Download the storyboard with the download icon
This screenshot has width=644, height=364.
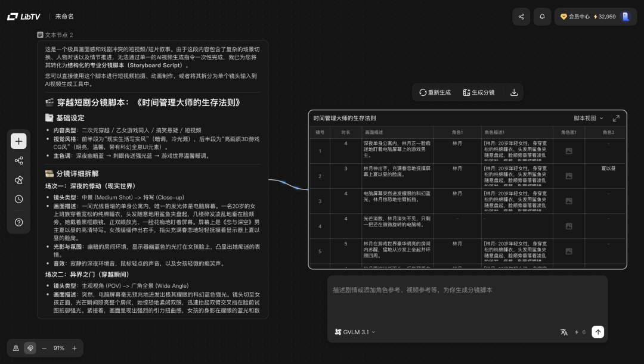click(x=514, y=92)
